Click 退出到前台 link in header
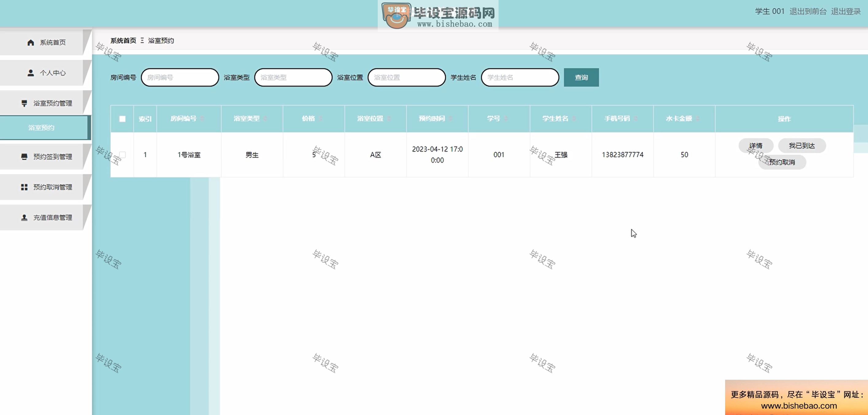 click(808, 11)
